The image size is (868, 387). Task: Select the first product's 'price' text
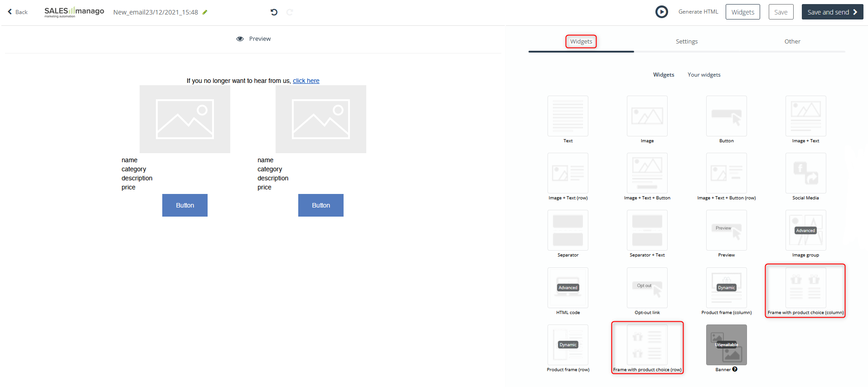128,187
